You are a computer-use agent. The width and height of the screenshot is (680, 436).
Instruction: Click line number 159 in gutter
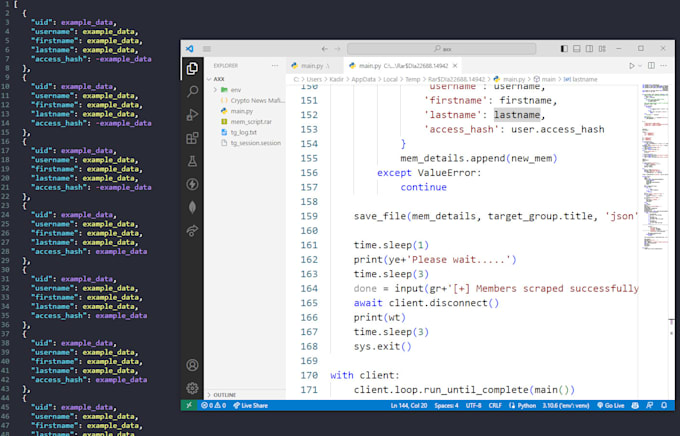click(309, 216)
